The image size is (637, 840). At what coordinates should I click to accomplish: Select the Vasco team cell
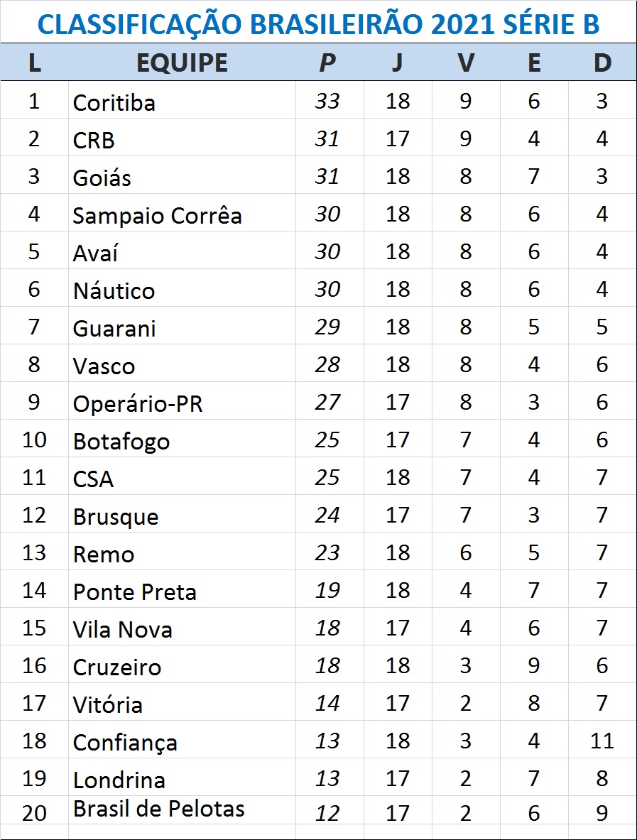tap(104, 366)
